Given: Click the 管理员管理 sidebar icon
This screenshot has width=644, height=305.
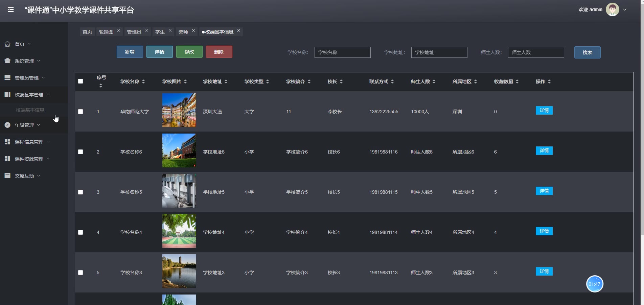Looking at the screenshot, I should point(7,77).
